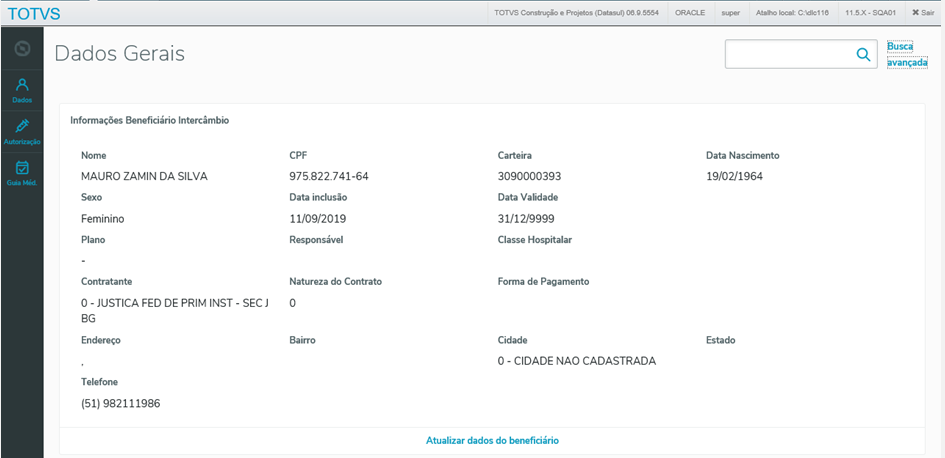Click the ORACLE header entry
Viewport: 945px width, 458px height.
(x=689, y=12)
